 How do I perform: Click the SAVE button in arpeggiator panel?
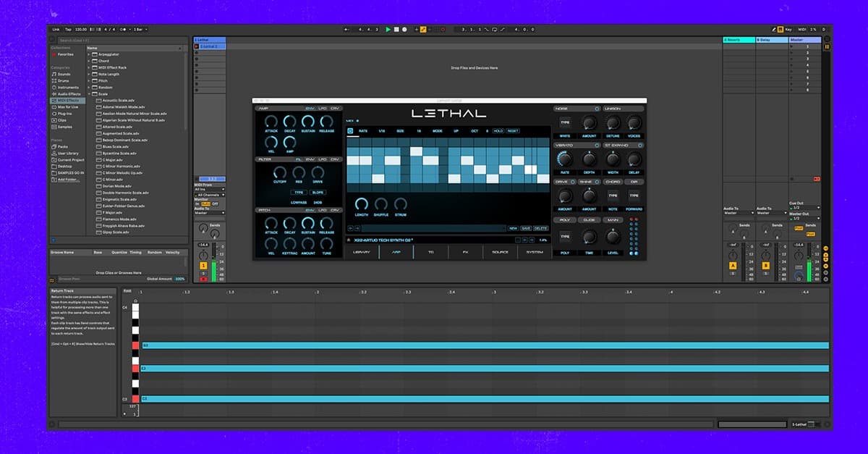pos(526,228)
